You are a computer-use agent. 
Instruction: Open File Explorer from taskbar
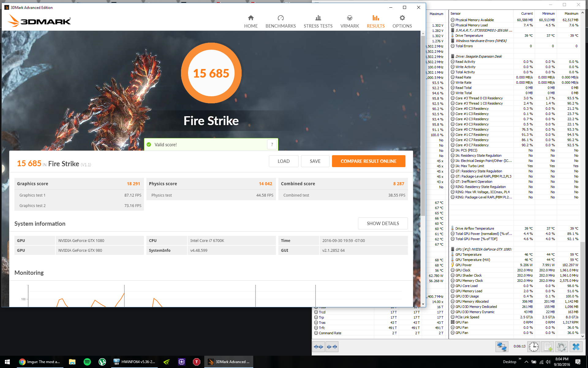[x=72, y=362]
